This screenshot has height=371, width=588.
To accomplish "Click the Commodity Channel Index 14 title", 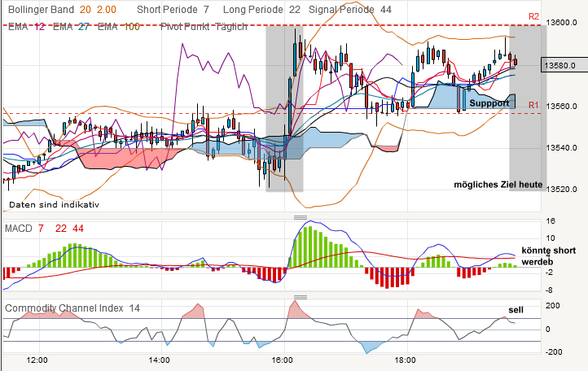I will point(72,308).
